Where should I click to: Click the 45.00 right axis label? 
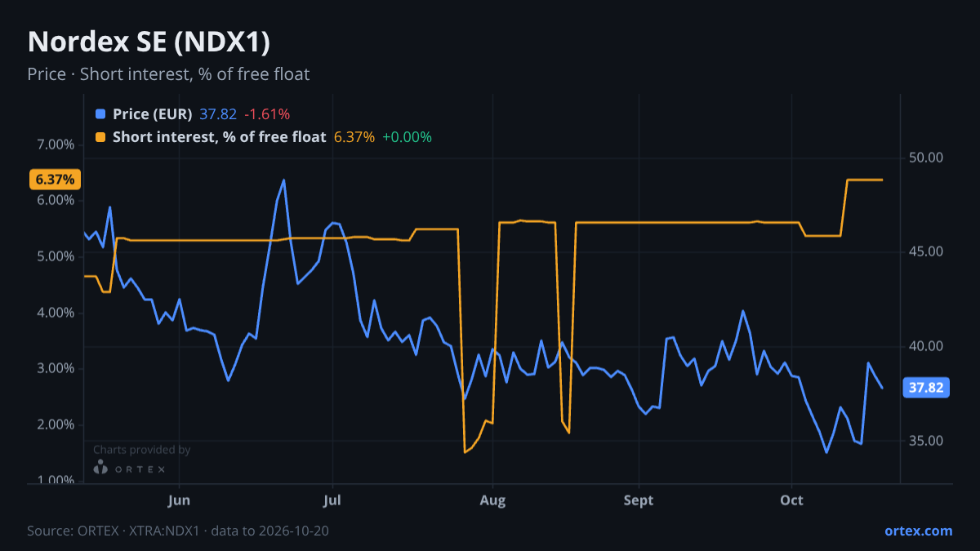coord(926,251)
